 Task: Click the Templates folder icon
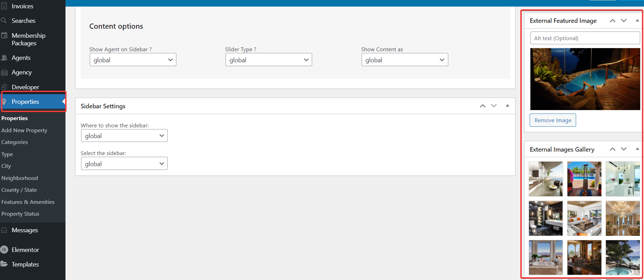click(4, 264)
